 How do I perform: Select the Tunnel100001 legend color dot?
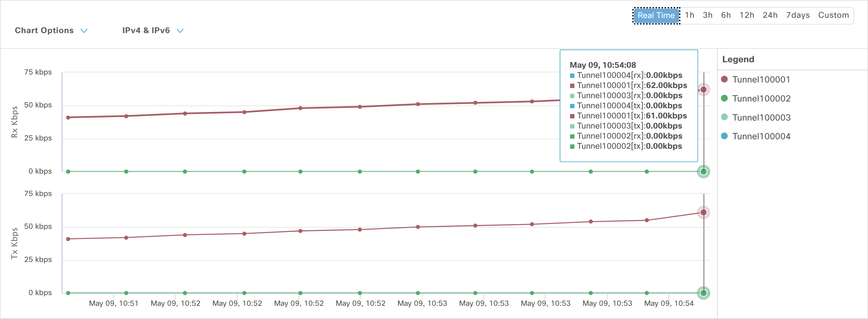point(725,79)
